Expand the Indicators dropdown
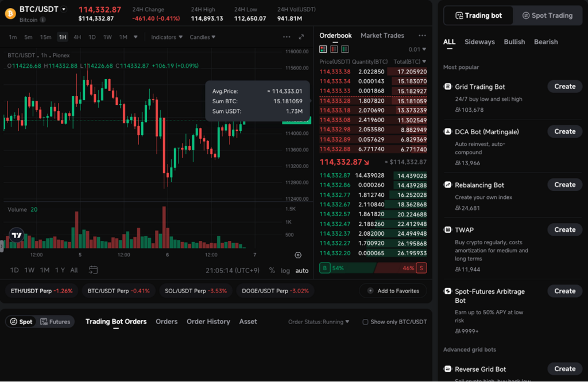 167,37
